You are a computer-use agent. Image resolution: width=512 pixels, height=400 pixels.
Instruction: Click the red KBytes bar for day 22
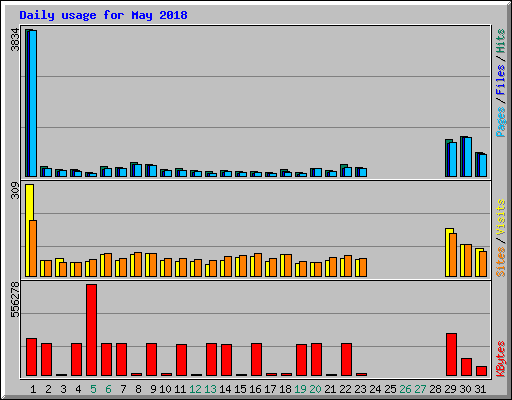click(346, 360)
